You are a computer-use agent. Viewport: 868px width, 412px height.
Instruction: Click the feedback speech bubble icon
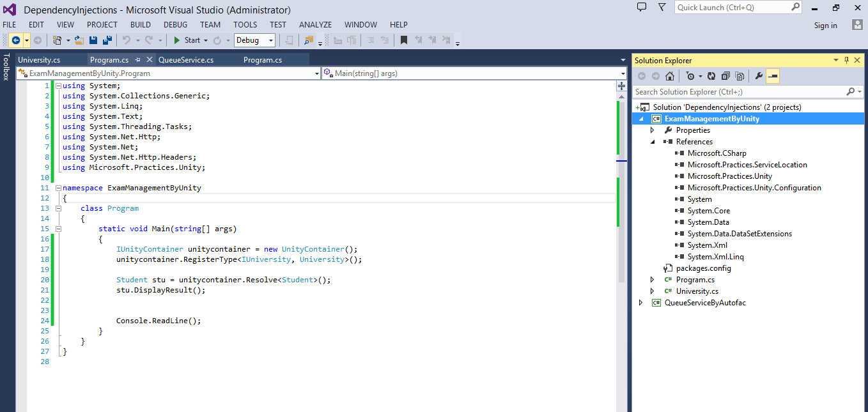tap(642, 7)
